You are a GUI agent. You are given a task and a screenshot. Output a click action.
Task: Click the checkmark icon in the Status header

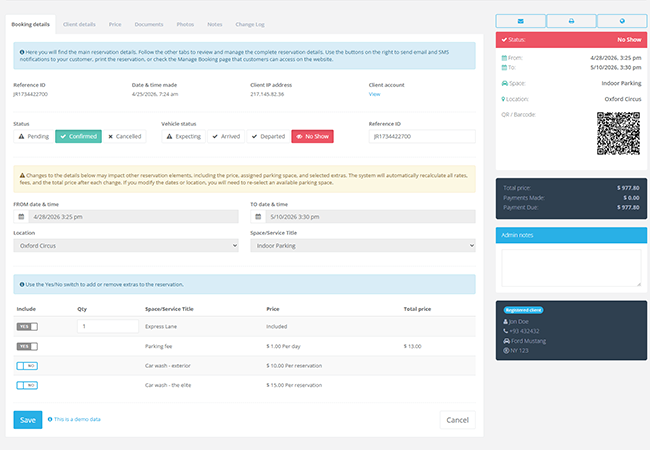click(x=504, y=40)
